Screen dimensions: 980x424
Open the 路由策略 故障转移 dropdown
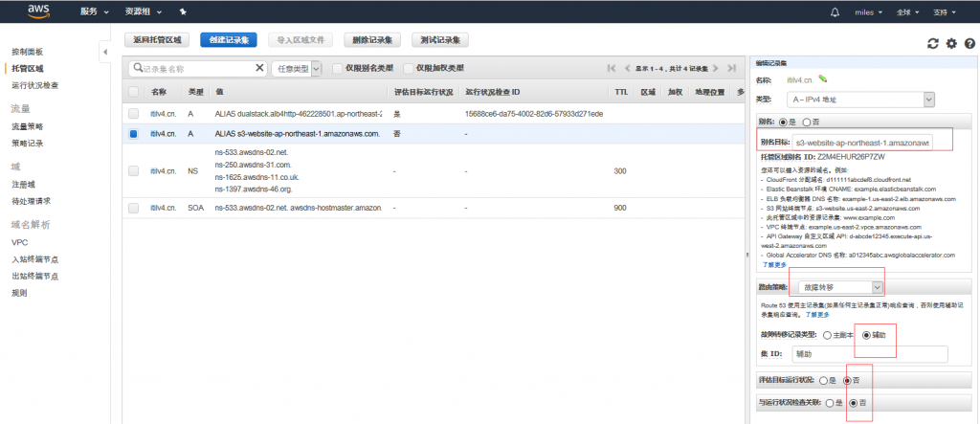click(841, 287)
